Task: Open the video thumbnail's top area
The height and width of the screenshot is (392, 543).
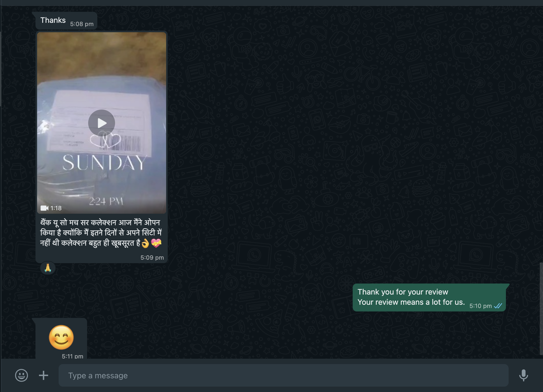Action: (102, 54)
